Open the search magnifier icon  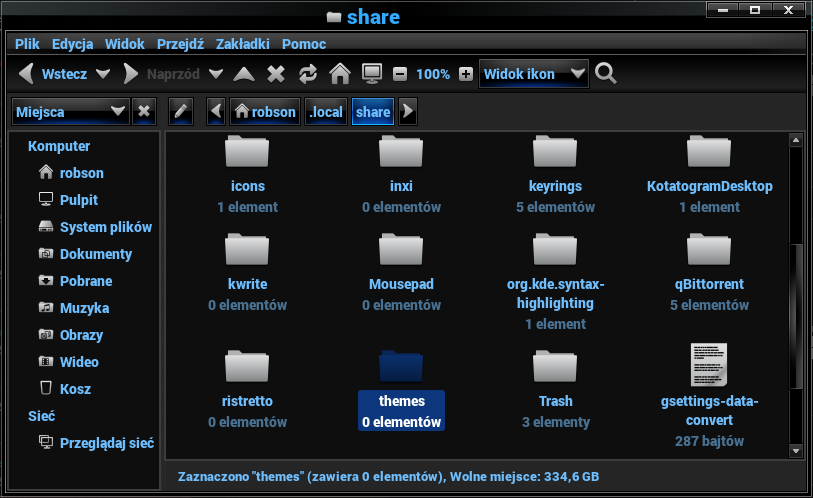tap(606, 74)
